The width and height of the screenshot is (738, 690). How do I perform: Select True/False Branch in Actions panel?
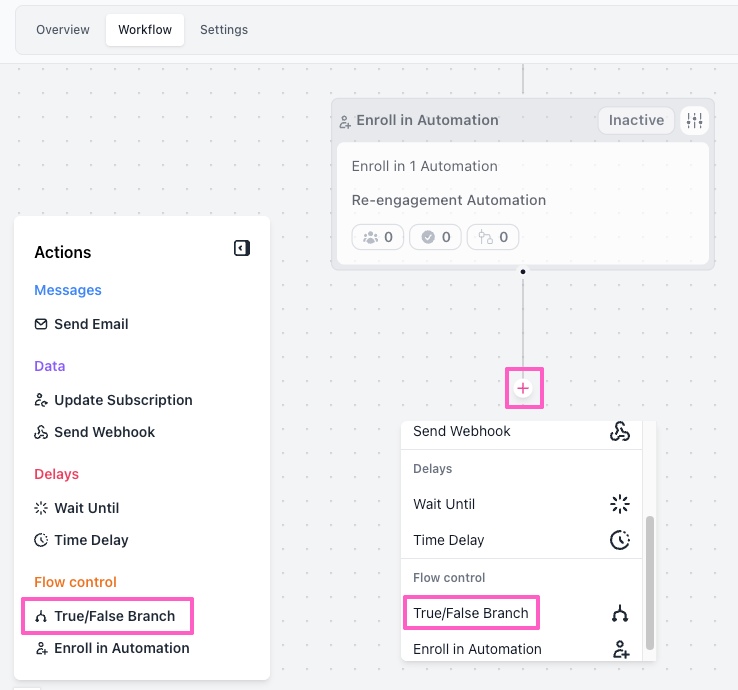[105, 616]
